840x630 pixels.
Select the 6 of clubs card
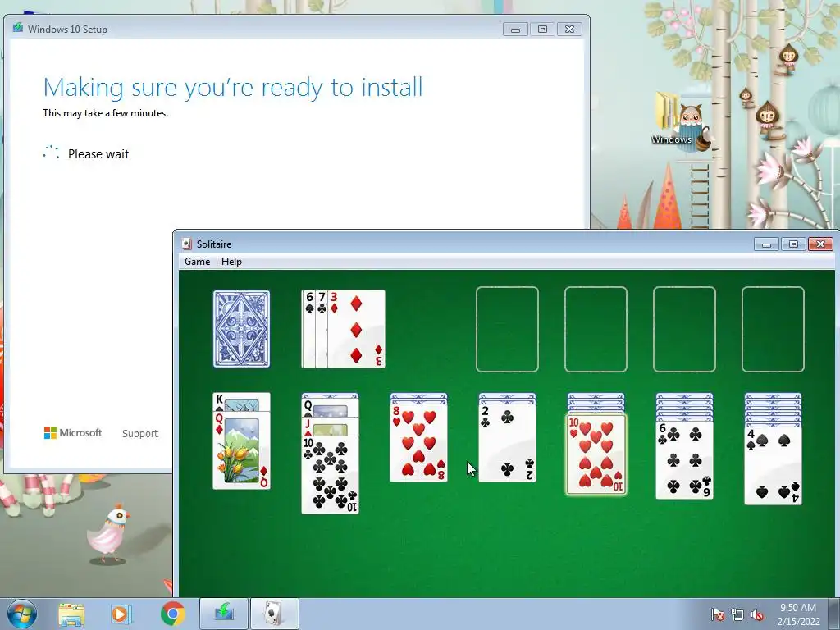pyautogui.click(x=684, y=460)
